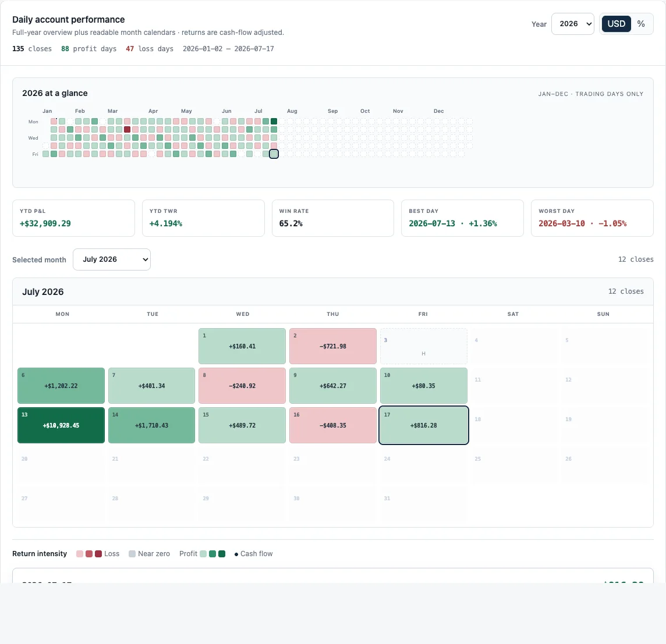666x644 pixels.
Task: Click the future day 20 calendar cell
Action: 61,465
